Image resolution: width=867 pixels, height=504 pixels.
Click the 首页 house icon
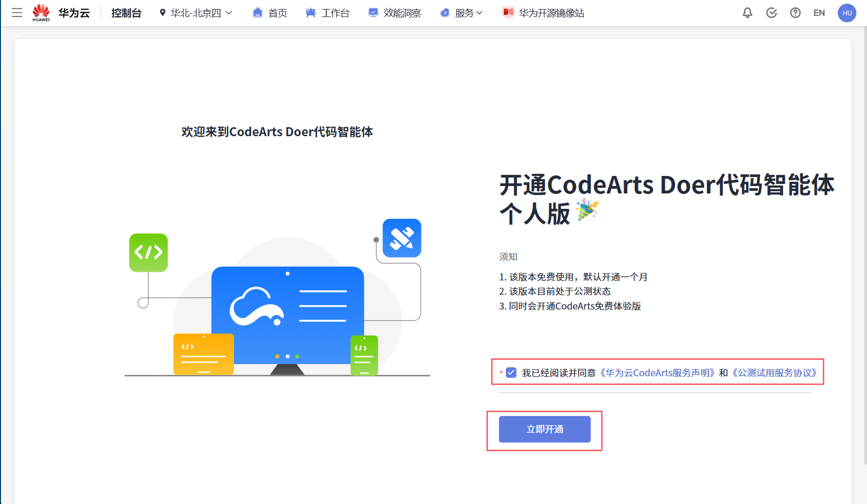(258, 13)
